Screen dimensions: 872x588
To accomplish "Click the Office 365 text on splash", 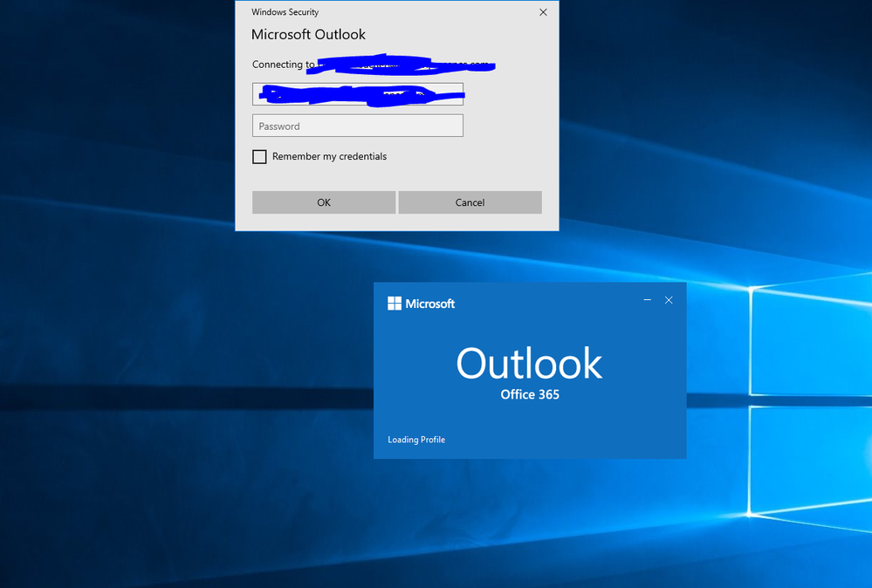I will pos(530,394).
